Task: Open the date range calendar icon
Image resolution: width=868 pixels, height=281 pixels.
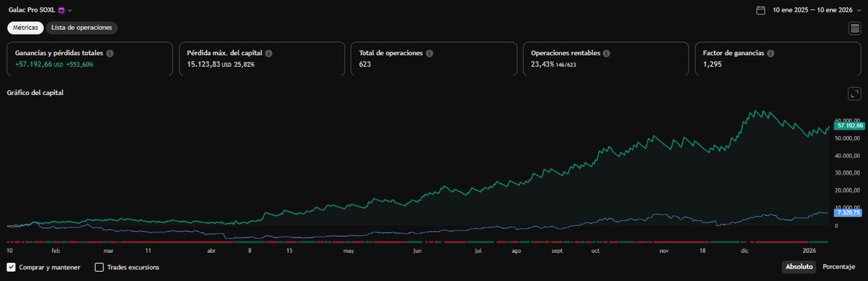Action: pyautogui.click(x=760, y=10)
